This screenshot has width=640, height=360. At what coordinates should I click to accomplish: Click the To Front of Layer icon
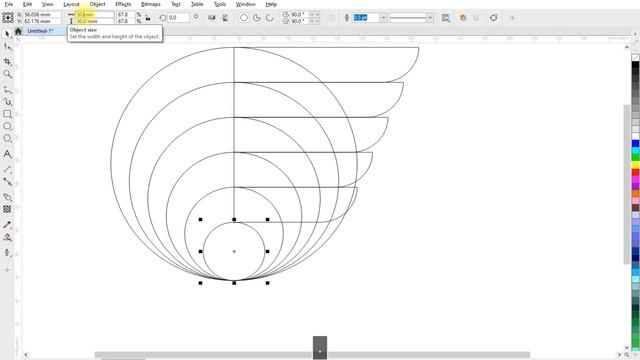pyautogui.click(x=463, y=18)
